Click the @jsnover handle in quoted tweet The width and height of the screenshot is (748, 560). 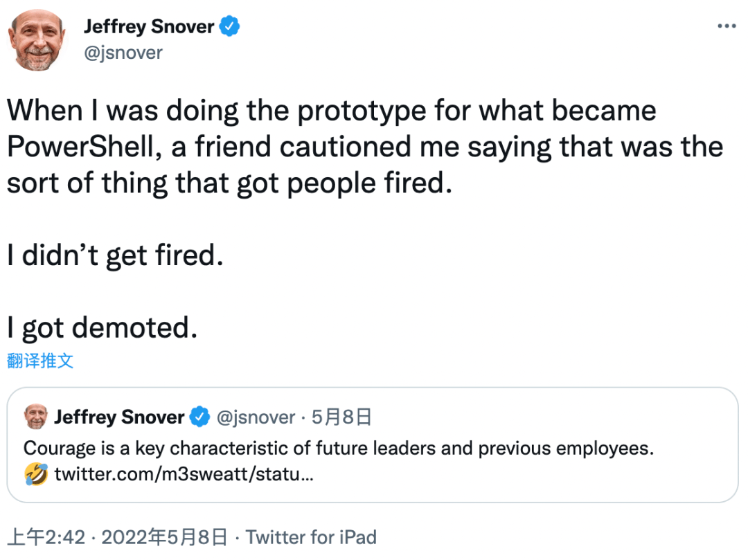256,417
